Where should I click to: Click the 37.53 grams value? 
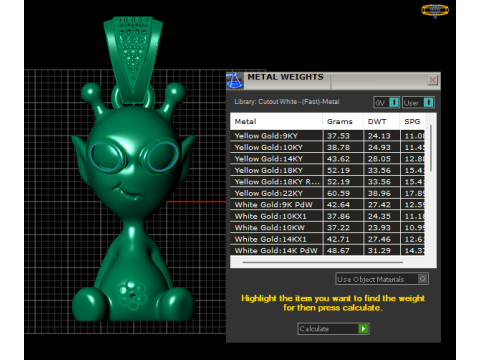(x=338, y=136)
